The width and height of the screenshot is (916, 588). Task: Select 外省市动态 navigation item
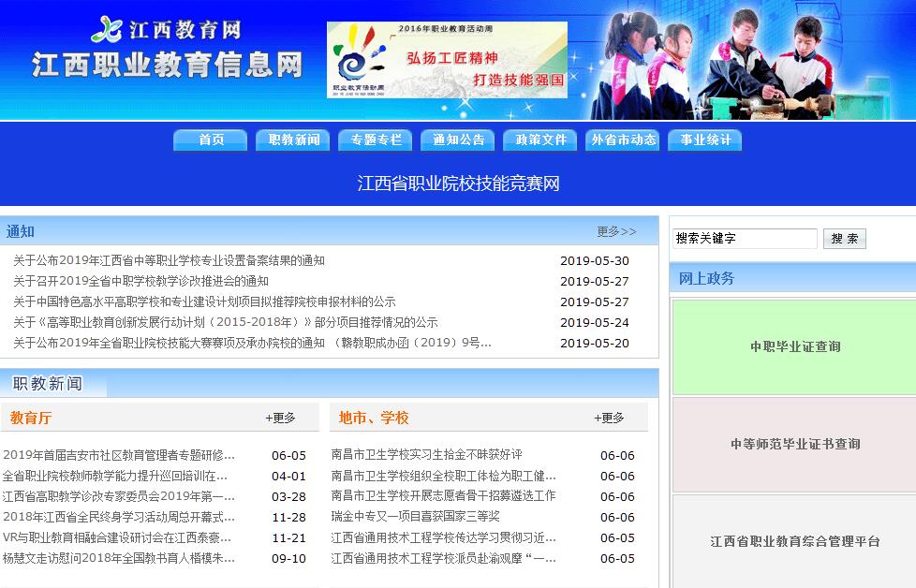pyautogui.click(x=623, y=140)
